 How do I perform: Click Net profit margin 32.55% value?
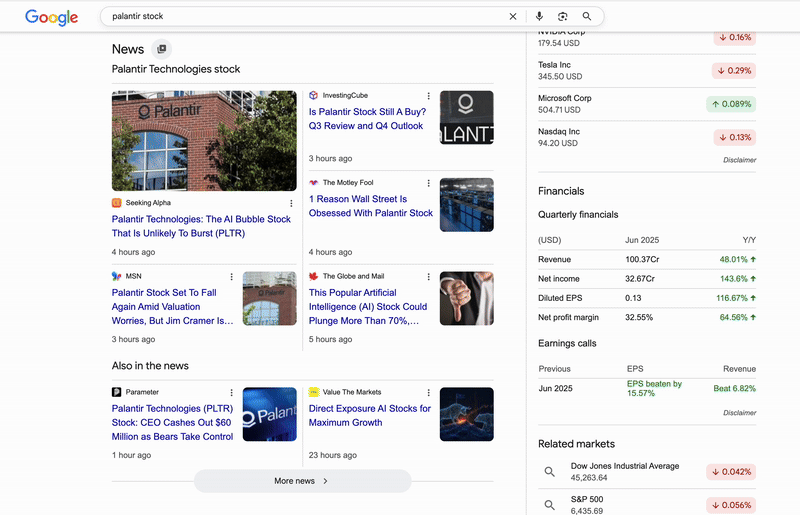pyautogui.click(x=639, y=317)
